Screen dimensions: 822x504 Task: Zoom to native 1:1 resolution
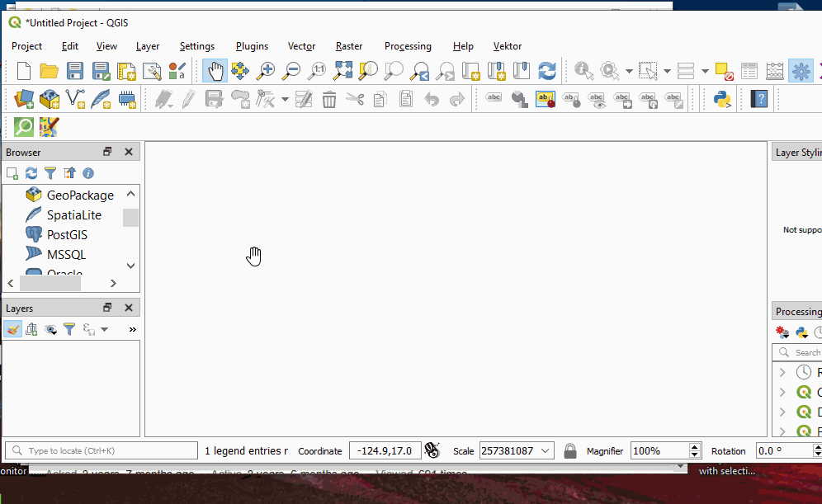pyautogui.click(x=317, y=71)
